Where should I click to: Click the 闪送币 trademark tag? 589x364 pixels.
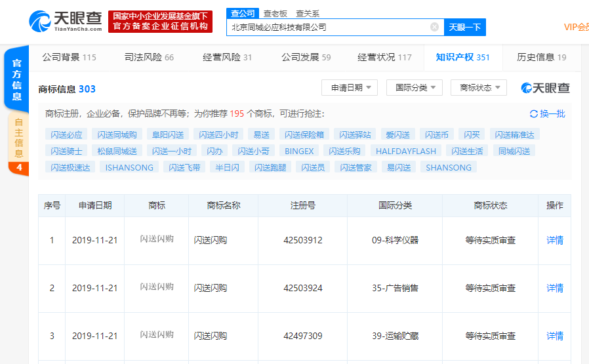[x=436, y=134]
